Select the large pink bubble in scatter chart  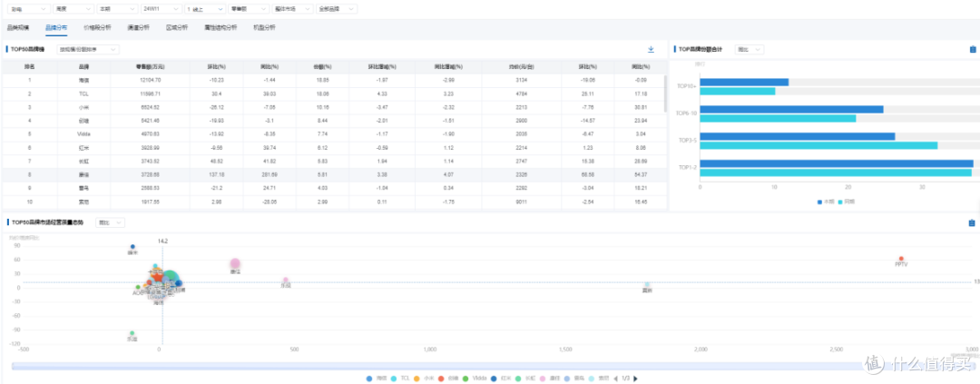tap(235, 264)
